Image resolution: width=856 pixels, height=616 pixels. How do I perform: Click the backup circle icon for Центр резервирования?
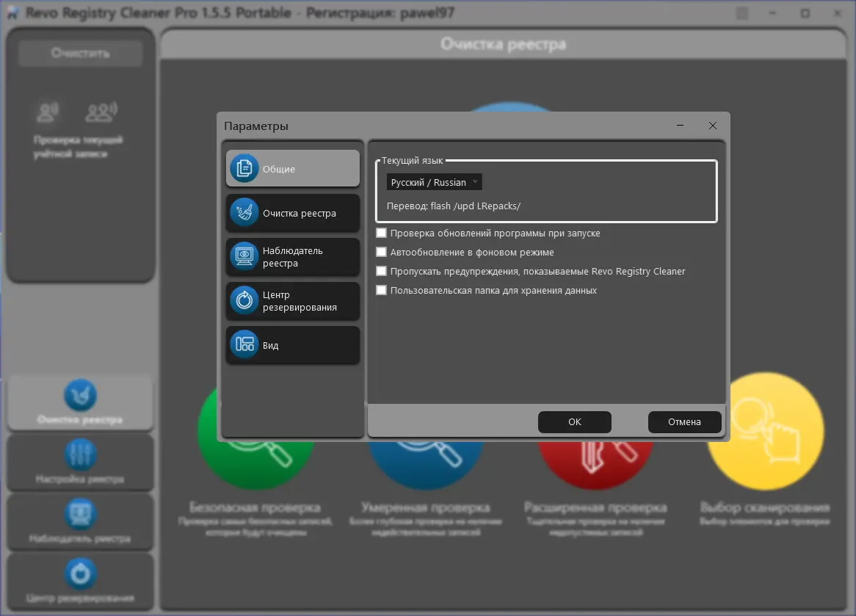(244, 300)
